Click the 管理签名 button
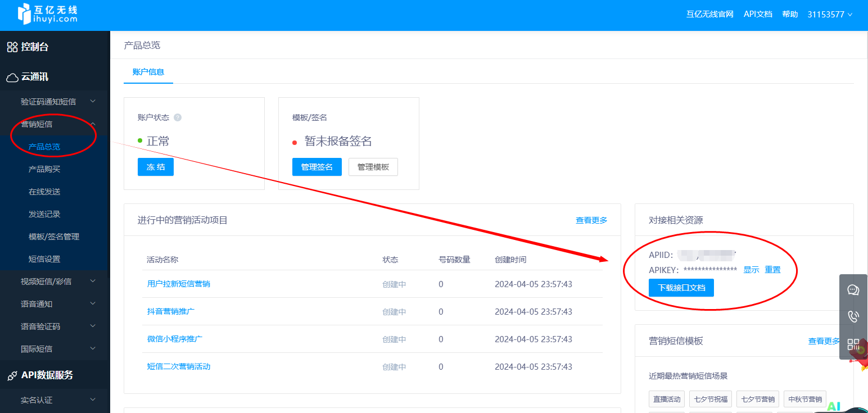The height and width of the screenshot is (413, 868). pos(317,167)
